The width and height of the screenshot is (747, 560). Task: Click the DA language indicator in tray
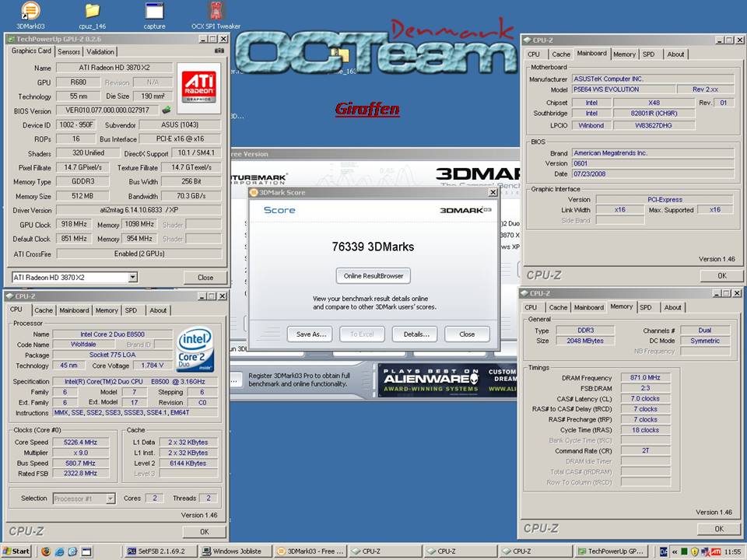tap(663, 551)
